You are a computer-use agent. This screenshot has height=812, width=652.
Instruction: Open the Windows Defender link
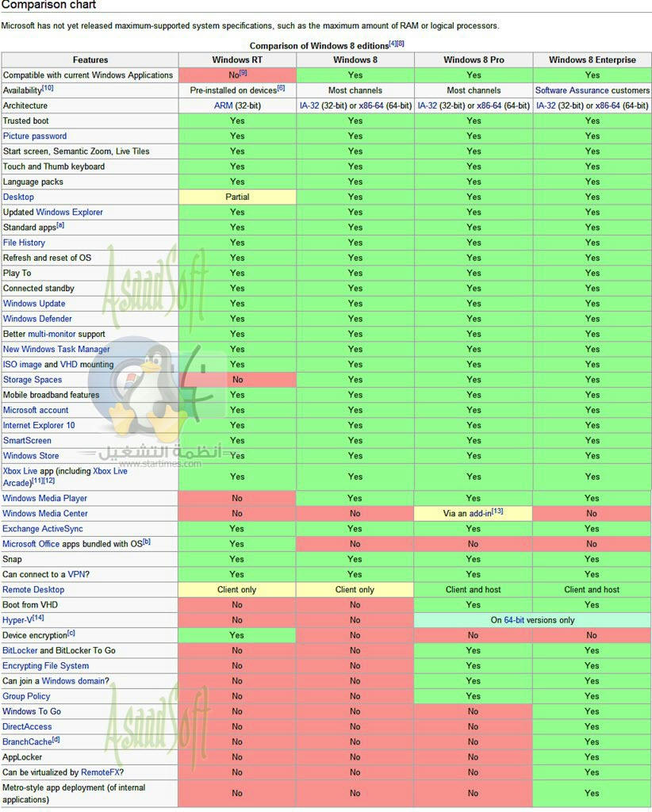tap(37, 319)
